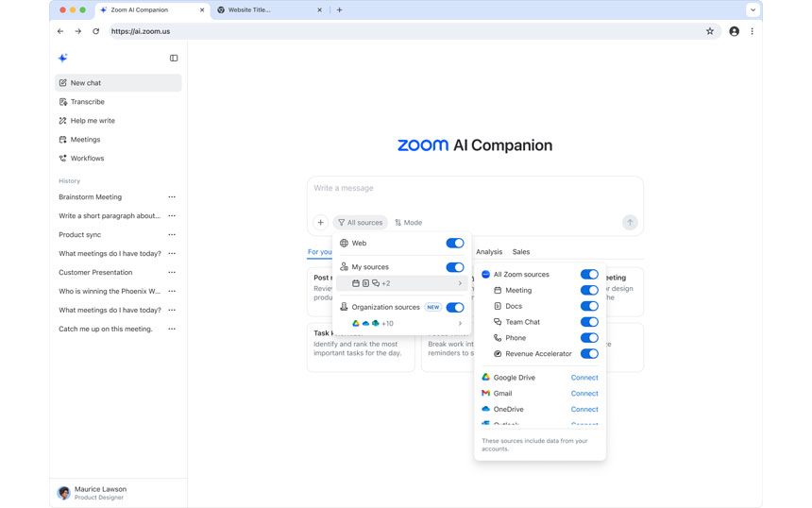This screenshot has height=508, width=812.
Task: Switch to Website Title browser tab
Action: coord(269,9)
